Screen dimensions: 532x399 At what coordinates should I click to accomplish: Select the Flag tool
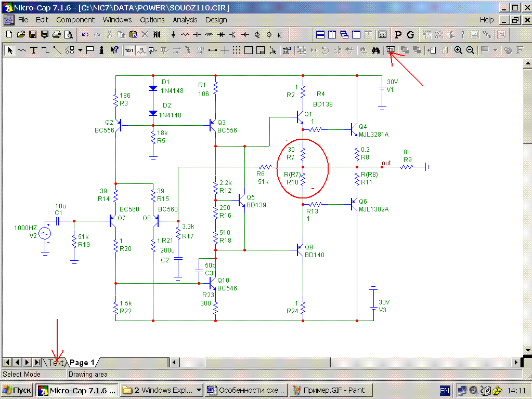[90, 50]
